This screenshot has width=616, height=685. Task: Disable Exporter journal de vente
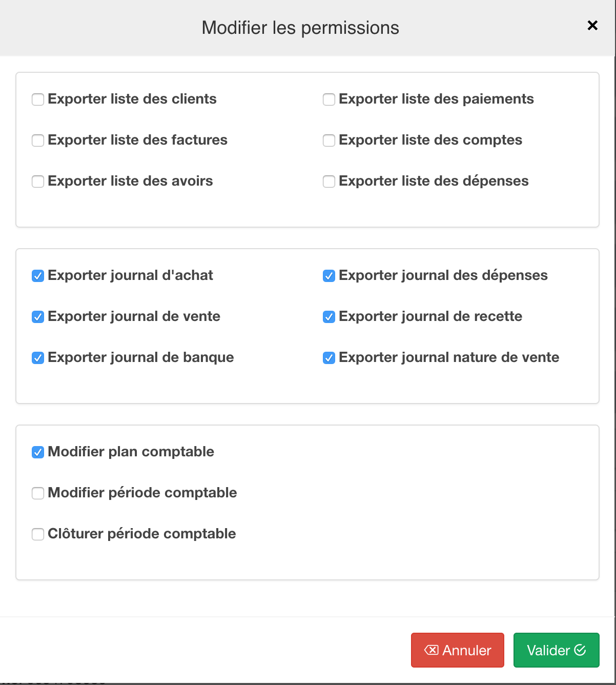click(38, 317)
